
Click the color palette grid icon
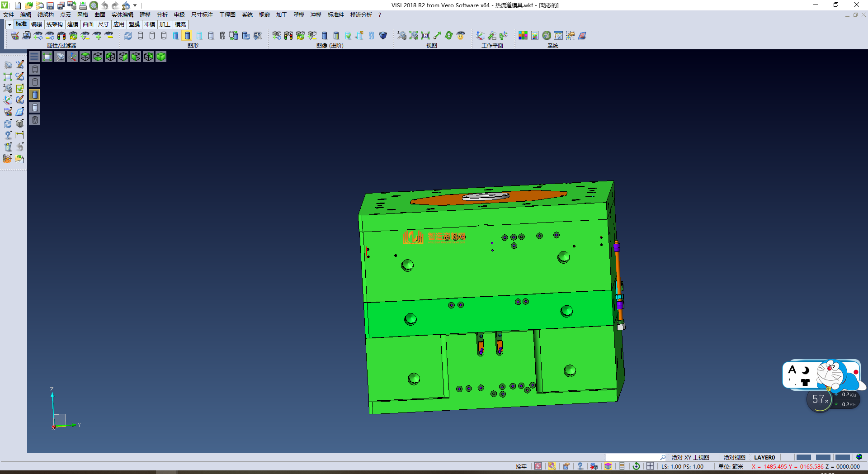coord(523,35)
